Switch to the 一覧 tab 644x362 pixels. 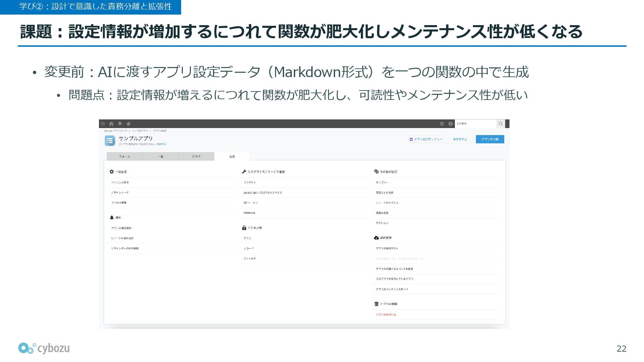[x=160, y=157]
